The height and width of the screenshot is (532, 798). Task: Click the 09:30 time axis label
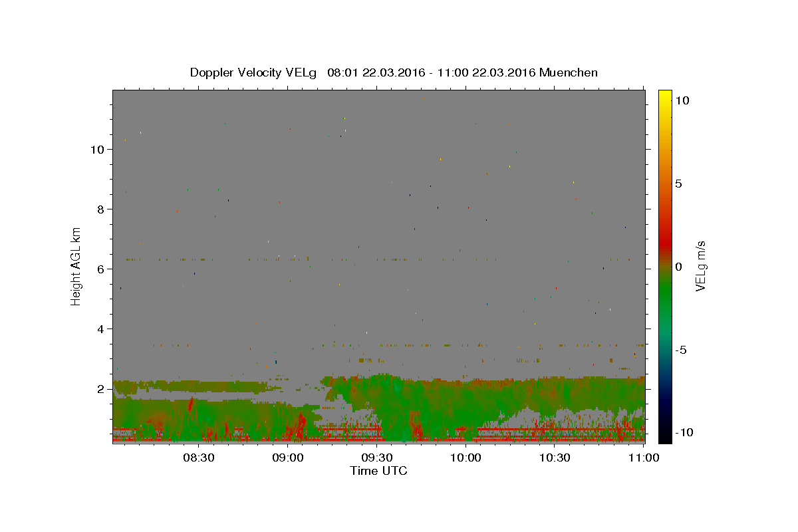click(376, 458)
